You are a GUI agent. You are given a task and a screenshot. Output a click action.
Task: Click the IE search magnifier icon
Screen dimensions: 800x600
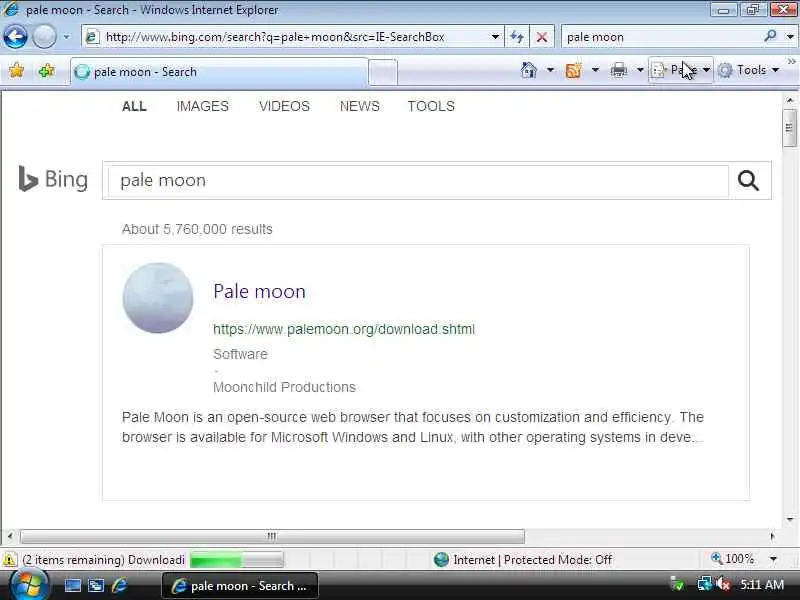point(770,36)
